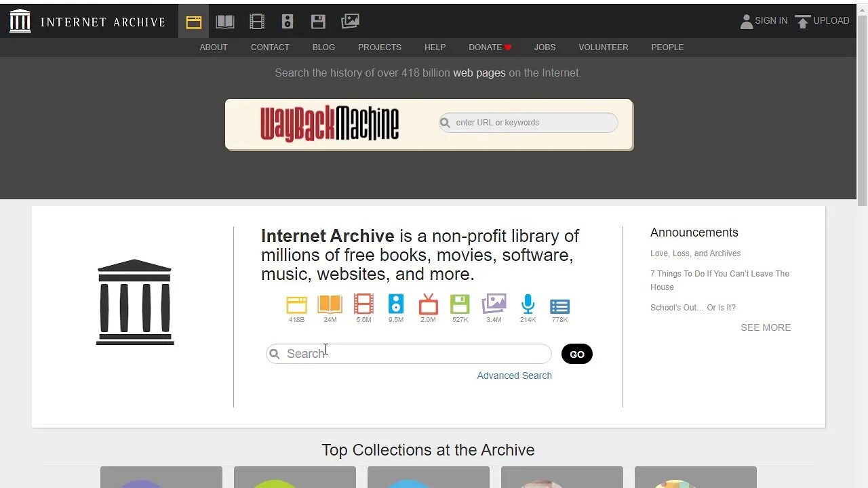The height and width of the screenshot is (488, 868).
Task: Click the Upload arrow icon
Action: tap(803, 22)
